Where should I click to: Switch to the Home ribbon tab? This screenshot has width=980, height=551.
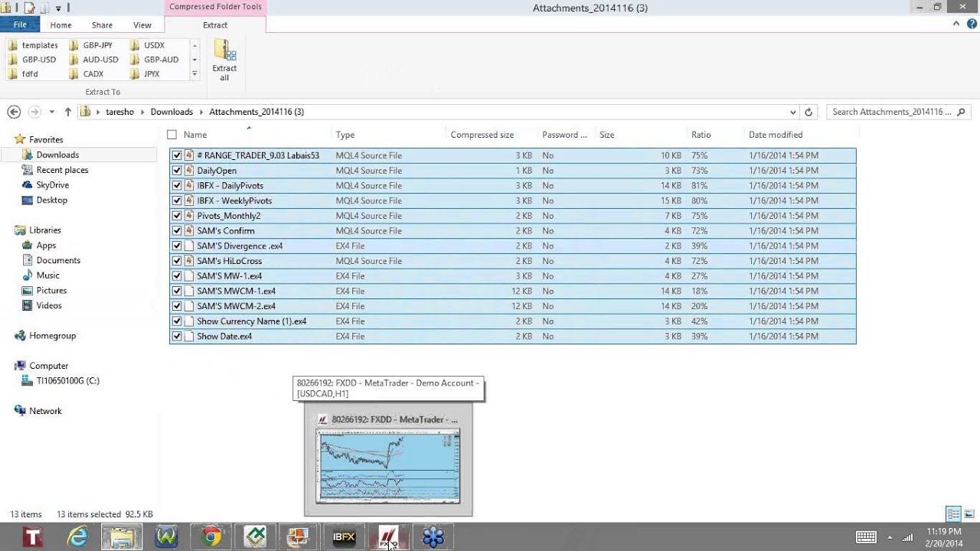60,25
